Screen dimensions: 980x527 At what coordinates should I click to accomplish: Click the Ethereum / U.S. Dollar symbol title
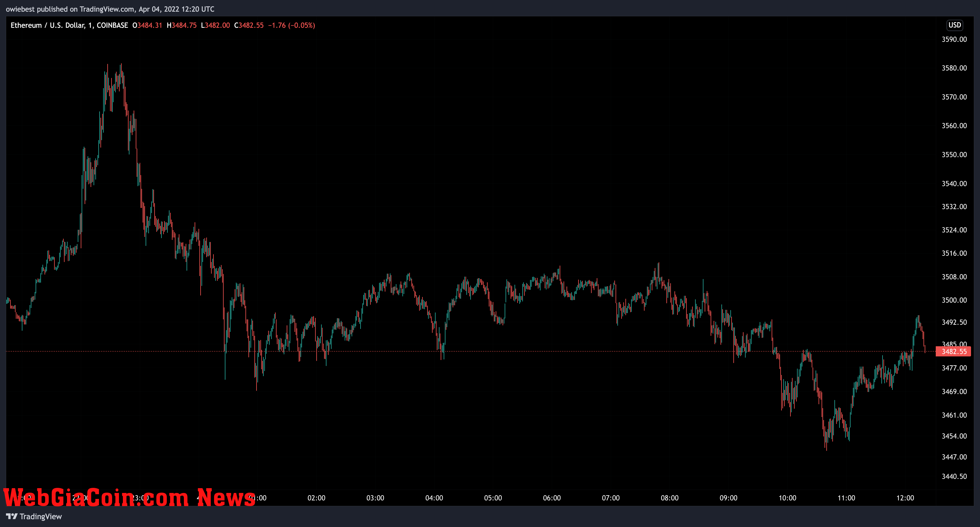click(69, 25)
